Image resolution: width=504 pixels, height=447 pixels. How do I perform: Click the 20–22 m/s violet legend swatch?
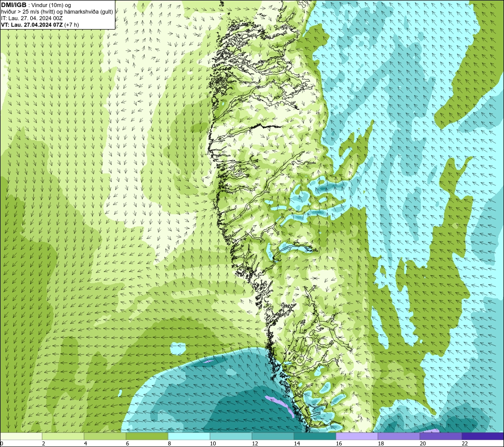[x=440, y=436]
